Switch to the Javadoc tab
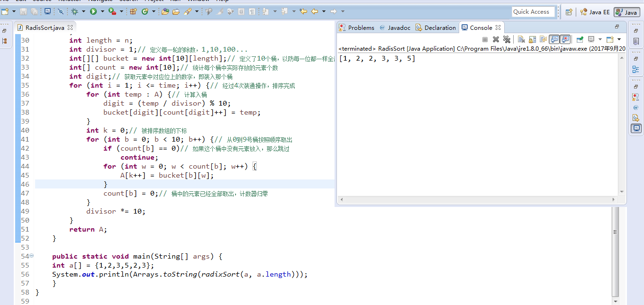Viewport: 644px width, 305px height. click(395, 27)
